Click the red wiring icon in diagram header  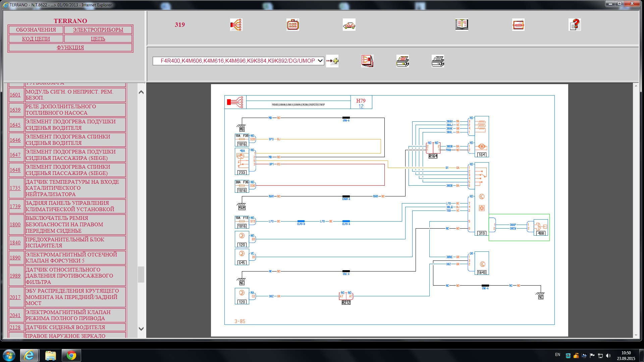(235, 102)
